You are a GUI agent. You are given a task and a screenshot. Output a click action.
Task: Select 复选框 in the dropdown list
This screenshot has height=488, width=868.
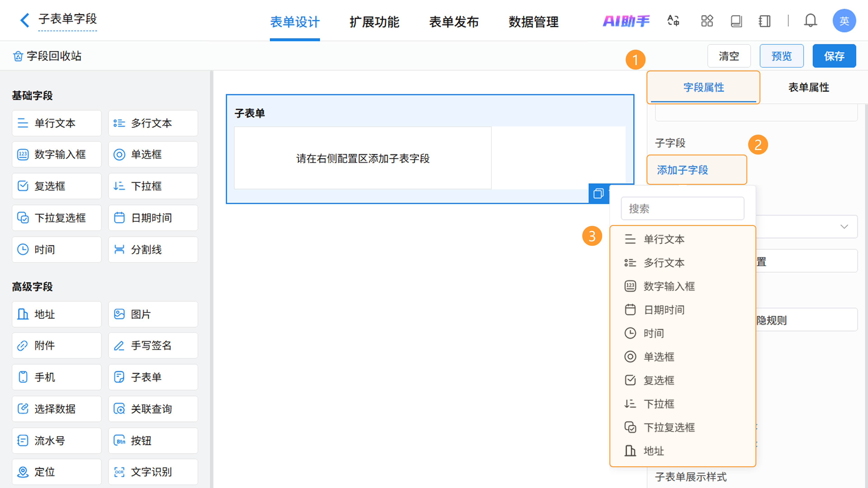point(659,380)
